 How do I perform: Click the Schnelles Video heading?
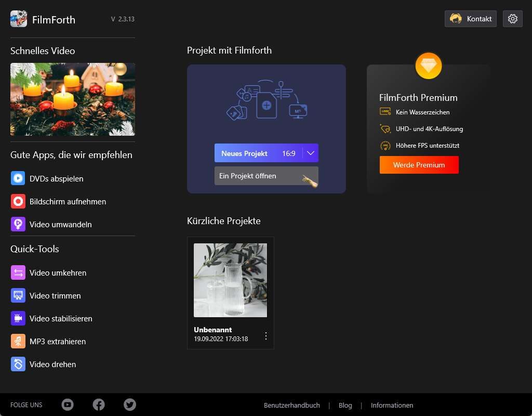click(x=43, y=50)
